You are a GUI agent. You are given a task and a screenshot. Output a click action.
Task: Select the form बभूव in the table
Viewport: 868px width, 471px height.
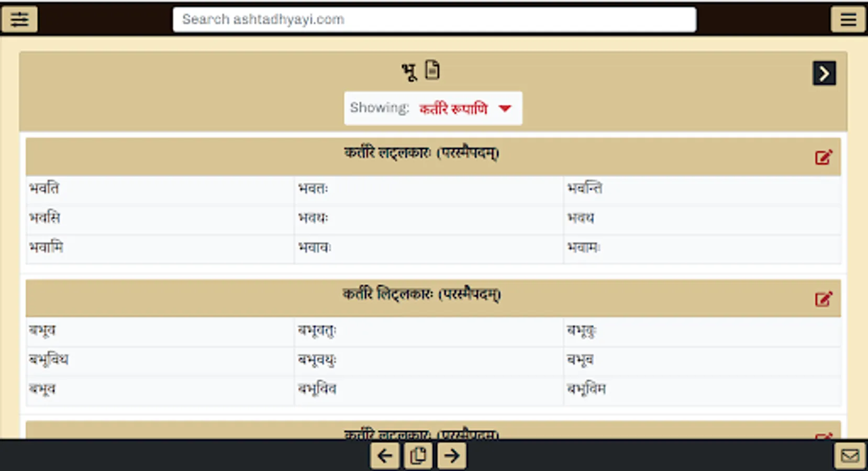click(x=42, y=330)
